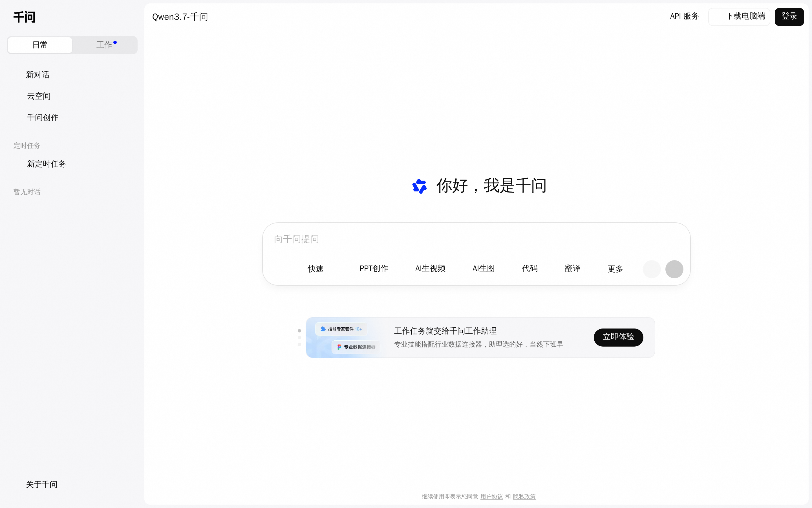Image resolution: width=812 pixels, height=508 pixels.
Task: Create a 新定时任务
Action: tap(47, 164)
